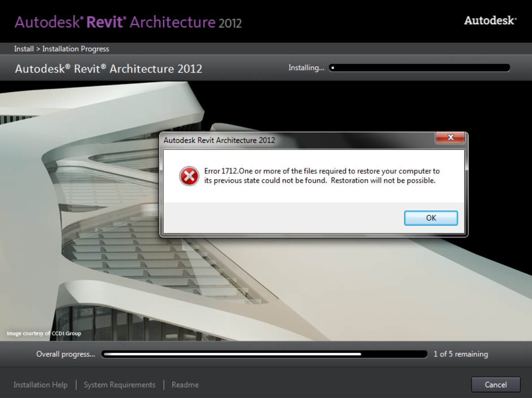
Task: Click Installation Progress breadcrumb text
Action: pyautogui.click(x=76, y=49)
